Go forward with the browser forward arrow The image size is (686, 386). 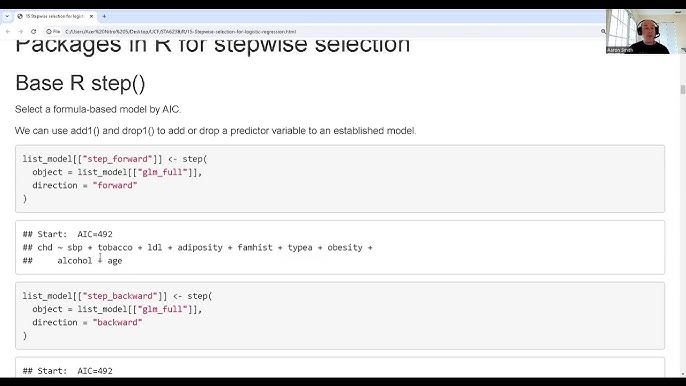[21, 32]
